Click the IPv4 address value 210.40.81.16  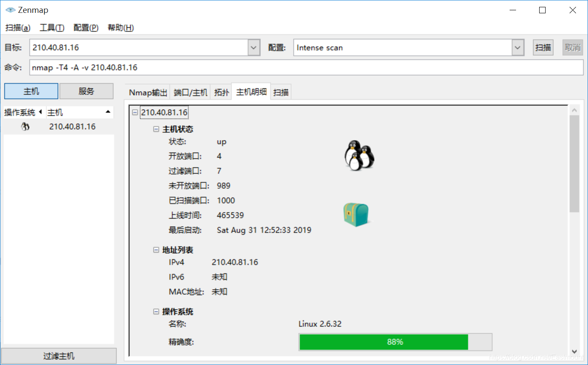[x=235, y=262]
